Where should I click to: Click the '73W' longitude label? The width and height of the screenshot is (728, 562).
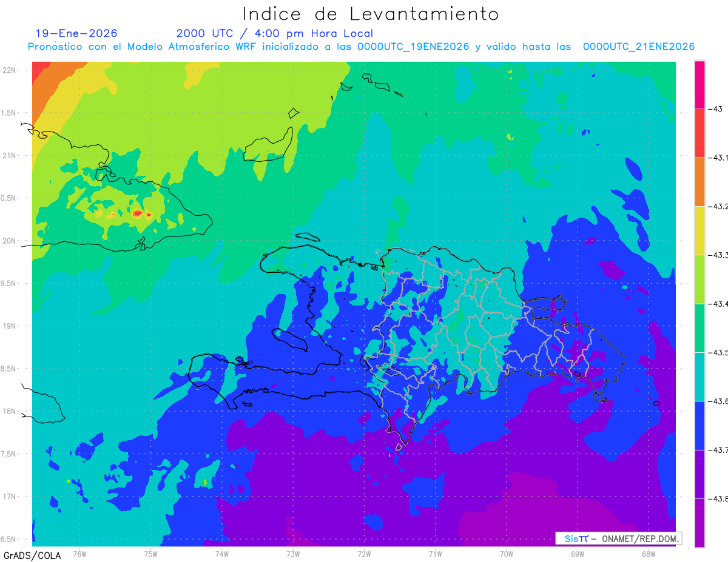293,553
